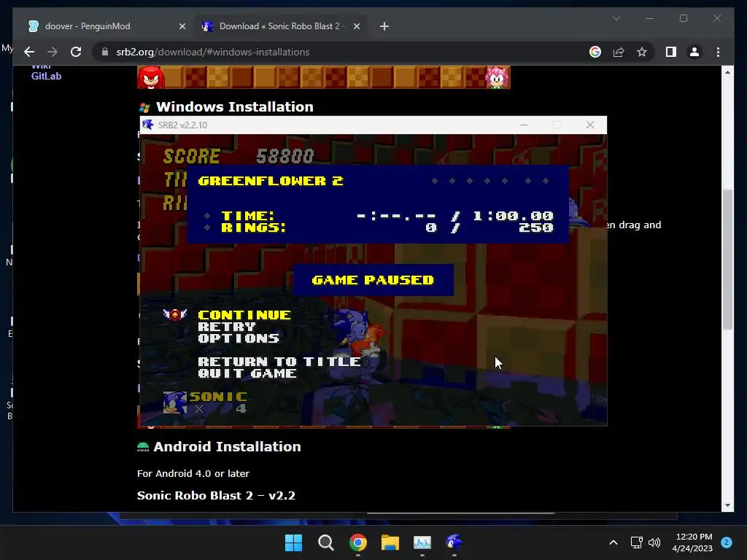Image resolution: width=747 pixels, height=560 pixels.
Task: Open the Chrome profile menu
Action: pos(694,52)
